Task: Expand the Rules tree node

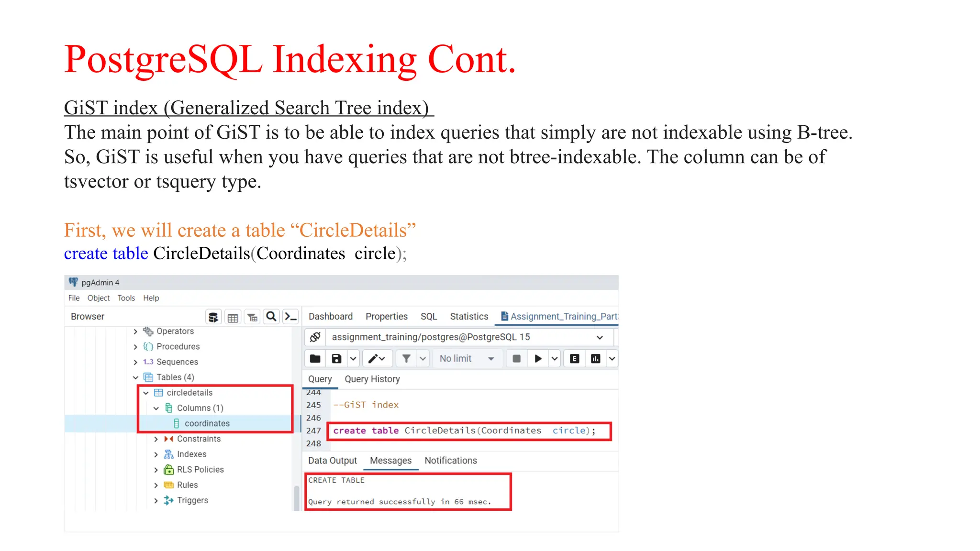Action: click(156, 485)
